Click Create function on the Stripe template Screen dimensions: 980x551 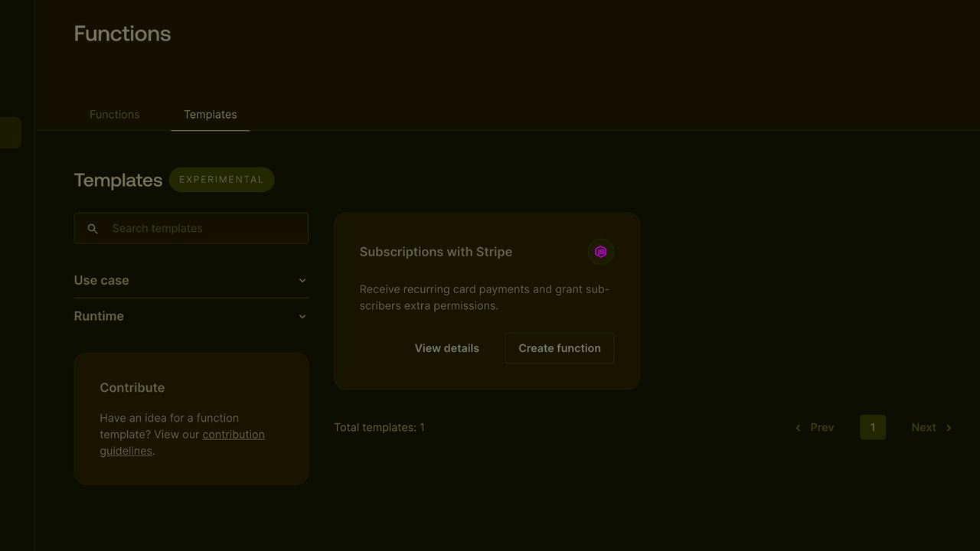[x=559, y=348]
